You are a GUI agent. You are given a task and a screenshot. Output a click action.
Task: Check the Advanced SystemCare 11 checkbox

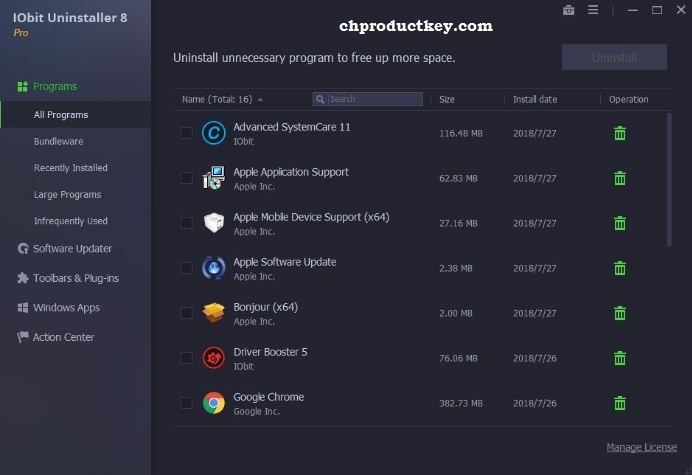pos(187,133)
